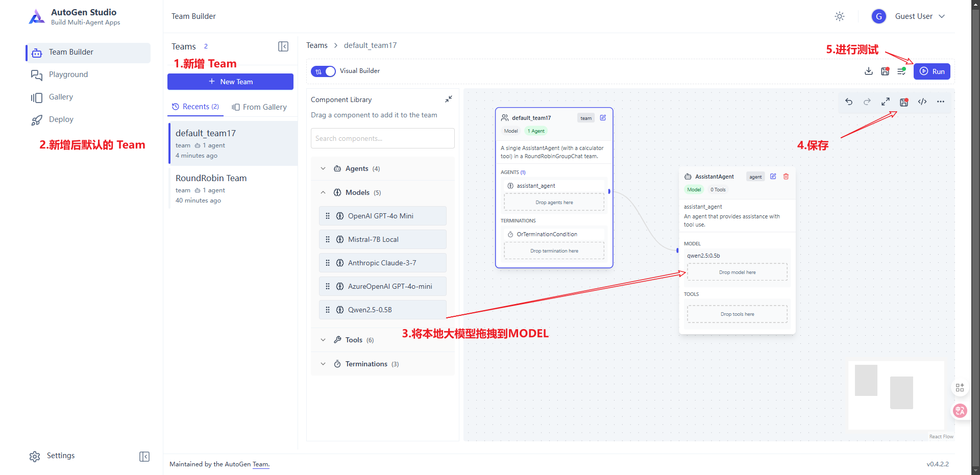This screenshot has width=980, height=475.
Task: Download the team using download icon
Action: 869,71
